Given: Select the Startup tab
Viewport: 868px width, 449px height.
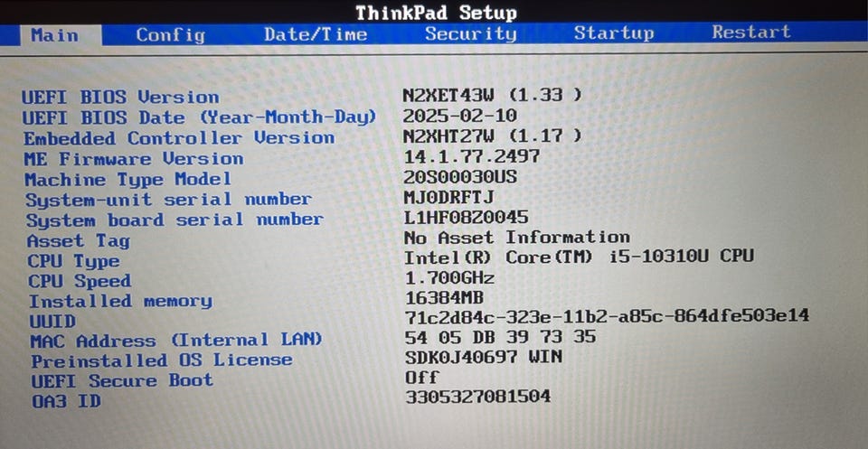Looking at the screenshot, I should pos(614,33).
